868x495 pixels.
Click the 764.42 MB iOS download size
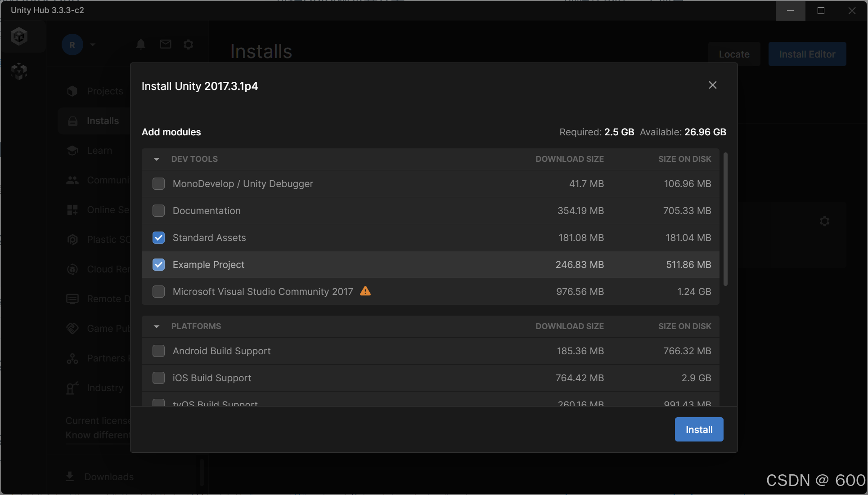580,378
